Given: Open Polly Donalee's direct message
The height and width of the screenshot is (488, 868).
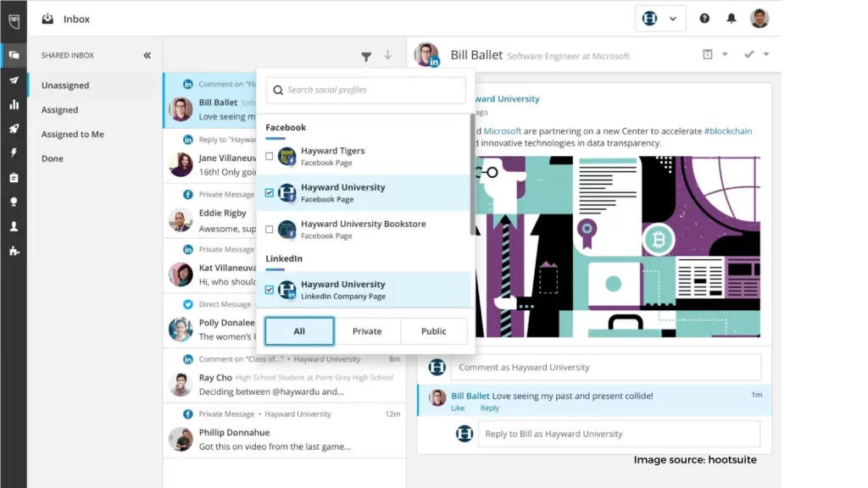Looking at the screenshot, I should point(210,321).
